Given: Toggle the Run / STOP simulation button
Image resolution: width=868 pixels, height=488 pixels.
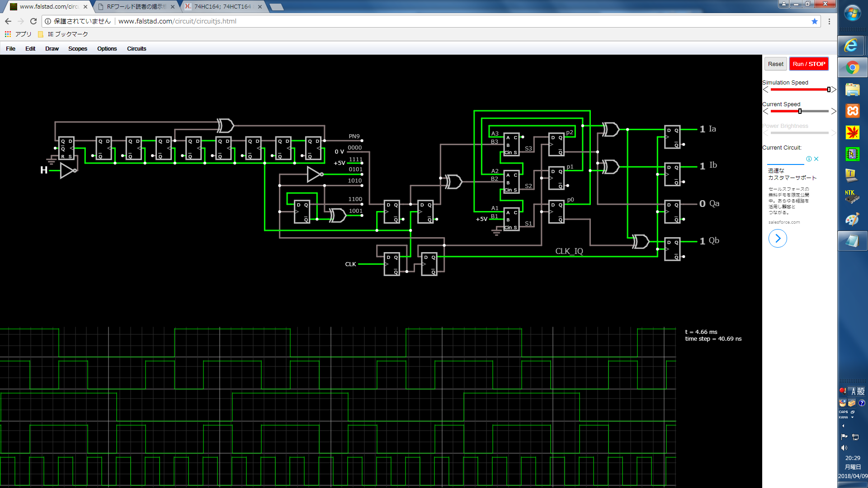Looking at the screenshot, I should click(809, 64).
